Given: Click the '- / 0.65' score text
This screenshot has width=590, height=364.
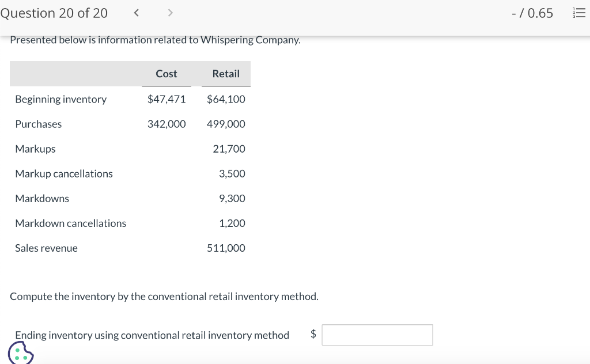Looking at the screenshot, I should [x=532, y=13].
